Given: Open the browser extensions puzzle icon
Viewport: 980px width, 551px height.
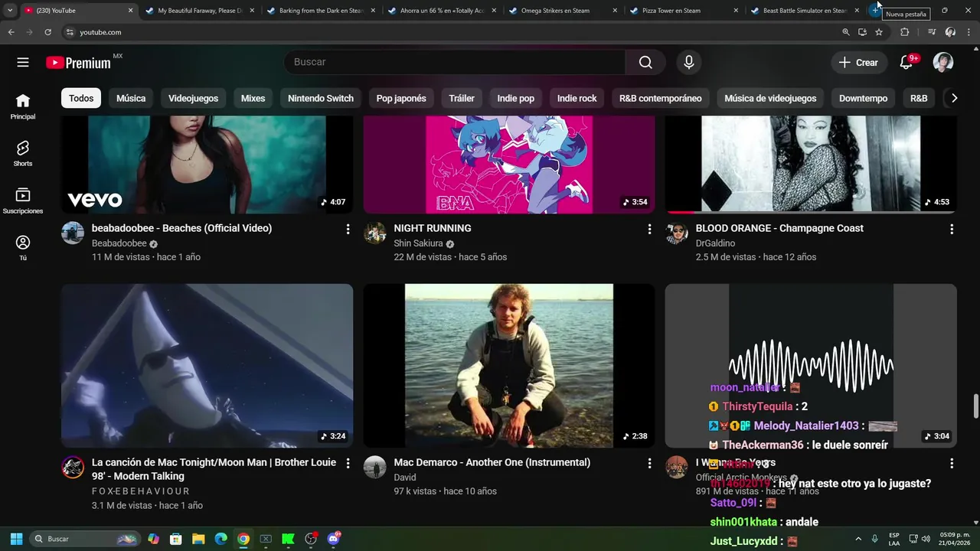Looking at the screenshot, I should 904,32.
